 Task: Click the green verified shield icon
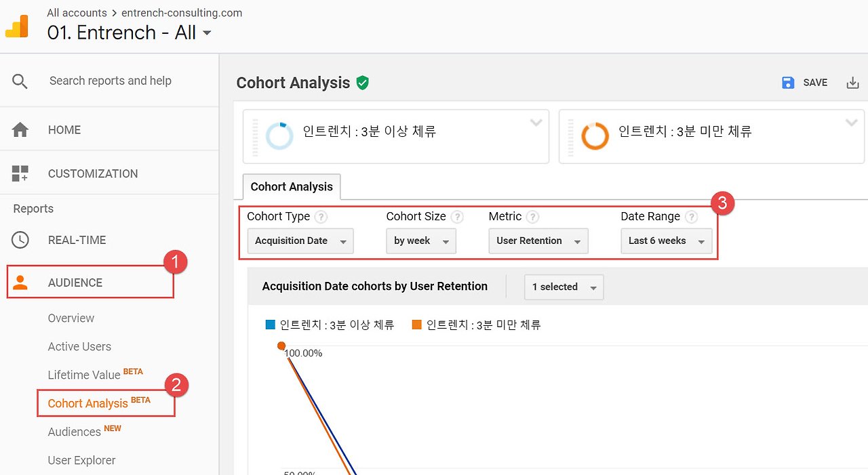click(363, 83)
